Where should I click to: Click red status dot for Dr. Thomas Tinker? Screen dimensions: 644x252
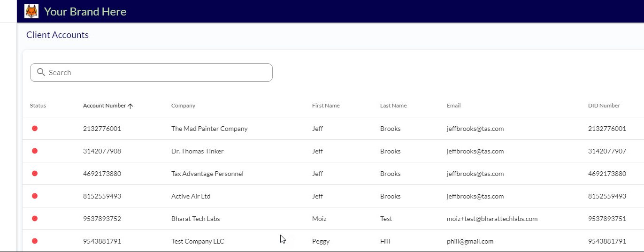pyautogui.click(x=35, y=151)
